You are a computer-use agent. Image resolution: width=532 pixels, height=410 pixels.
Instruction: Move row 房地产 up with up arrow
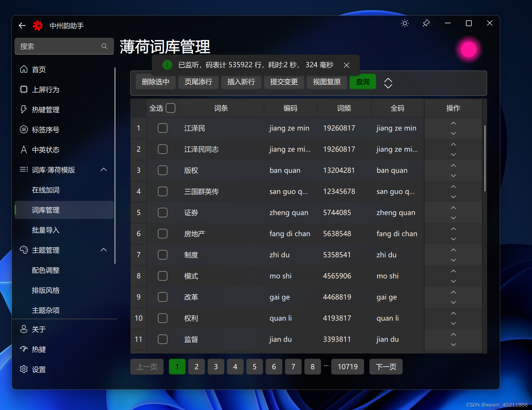453,229
